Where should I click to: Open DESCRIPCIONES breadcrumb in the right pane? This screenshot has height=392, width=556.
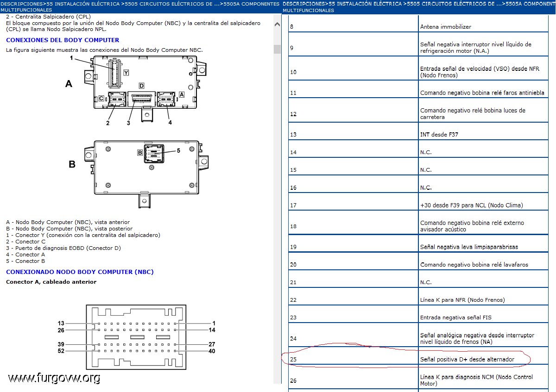pyautogui.click(x=303, y=3)
